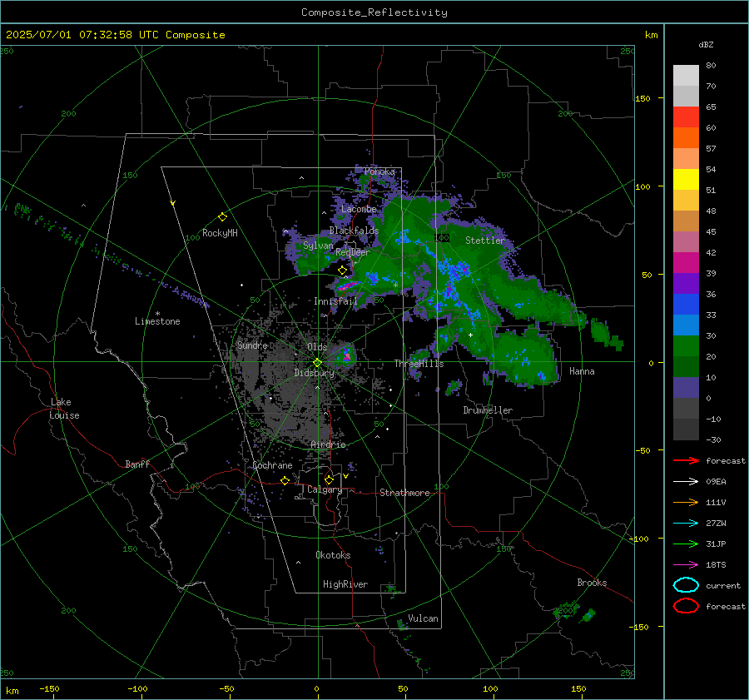Click the Lacombe city label
749x700 pixels.
359,209
